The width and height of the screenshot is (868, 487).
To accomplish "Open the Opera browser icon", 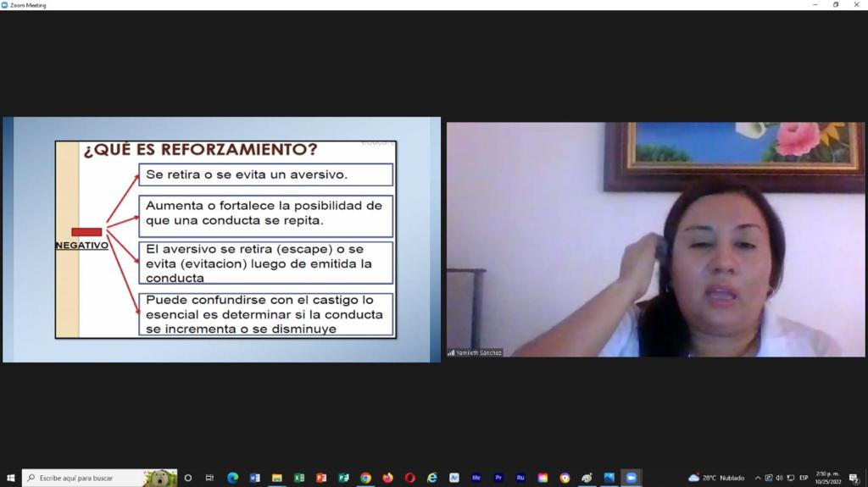I will coord(409,478).
